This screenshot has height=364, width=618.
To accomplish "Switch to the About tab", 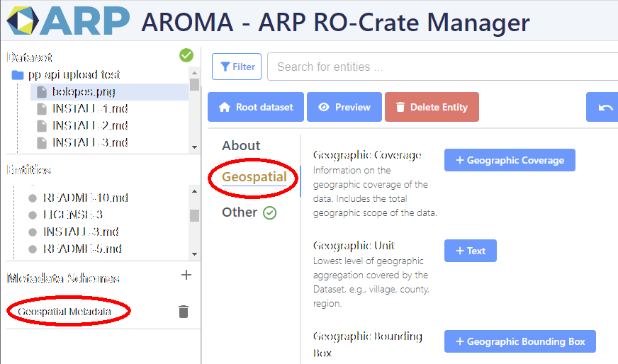I will coord(241,146).
